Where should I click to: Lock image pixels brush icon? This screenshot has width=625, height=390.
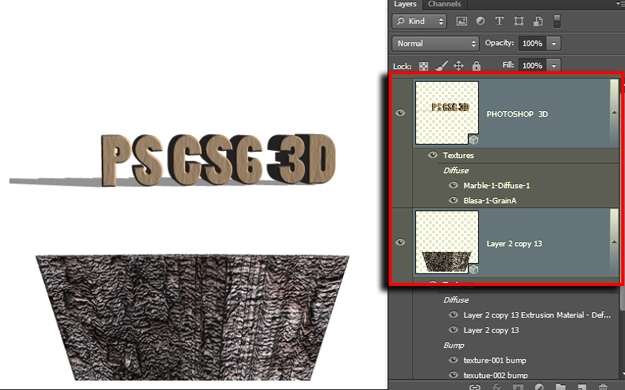441,65
